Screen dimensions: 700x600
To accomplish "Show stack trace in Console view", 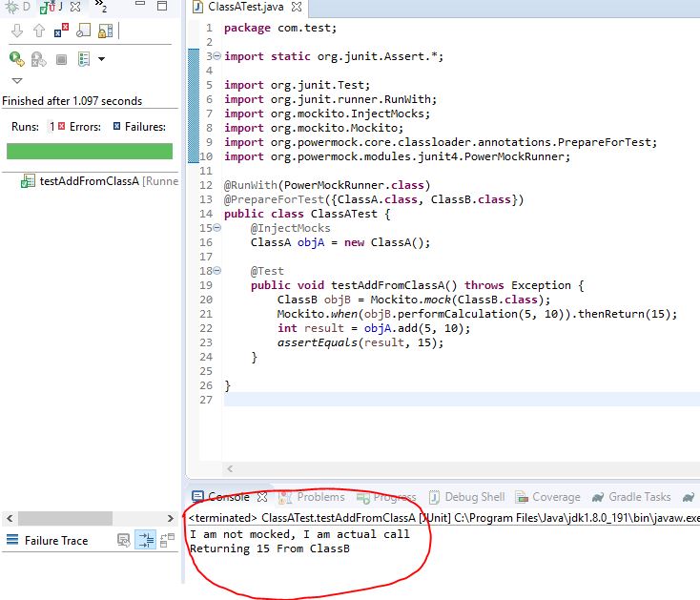I will (124, 540).
